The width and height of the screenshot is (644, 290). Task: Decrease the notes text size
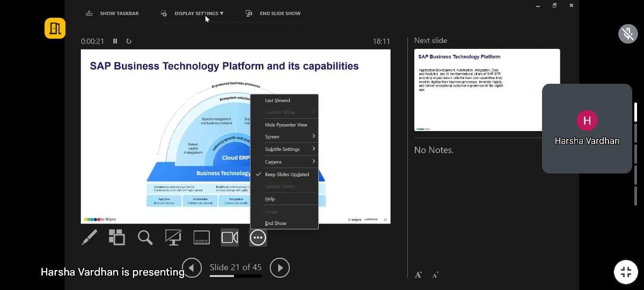[x=435, y=275]
